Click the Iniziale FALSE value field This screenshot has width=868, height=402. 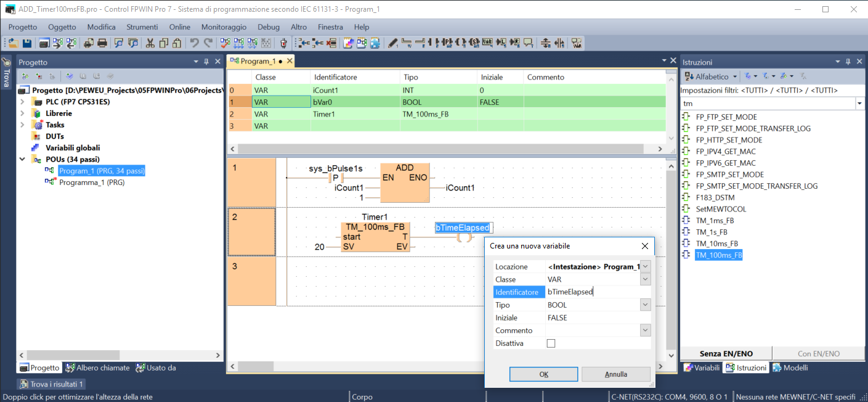pos(598,318)
